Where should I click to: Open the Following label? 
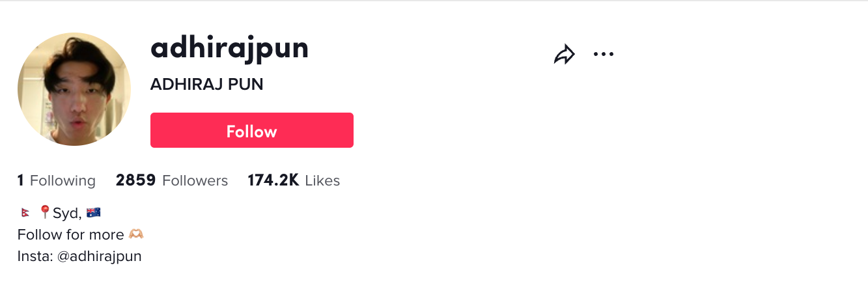(63, 180)
